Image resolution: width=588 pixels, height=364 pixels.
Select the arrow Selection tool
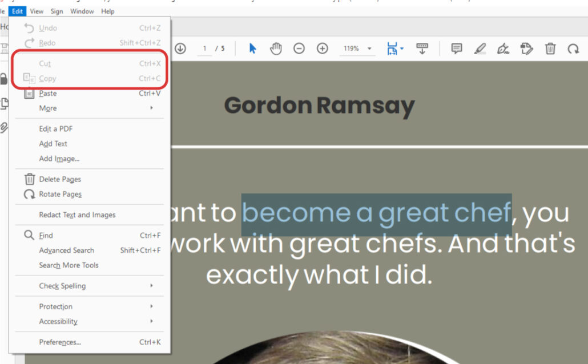253,48
